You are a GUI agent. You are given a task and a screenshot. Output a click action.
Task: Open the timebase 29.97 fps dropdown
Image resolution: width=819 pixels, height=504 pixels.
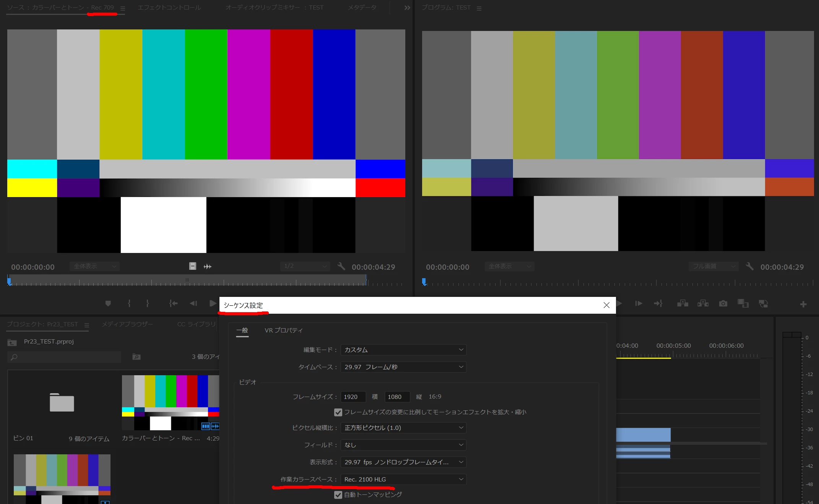point(403,367)
